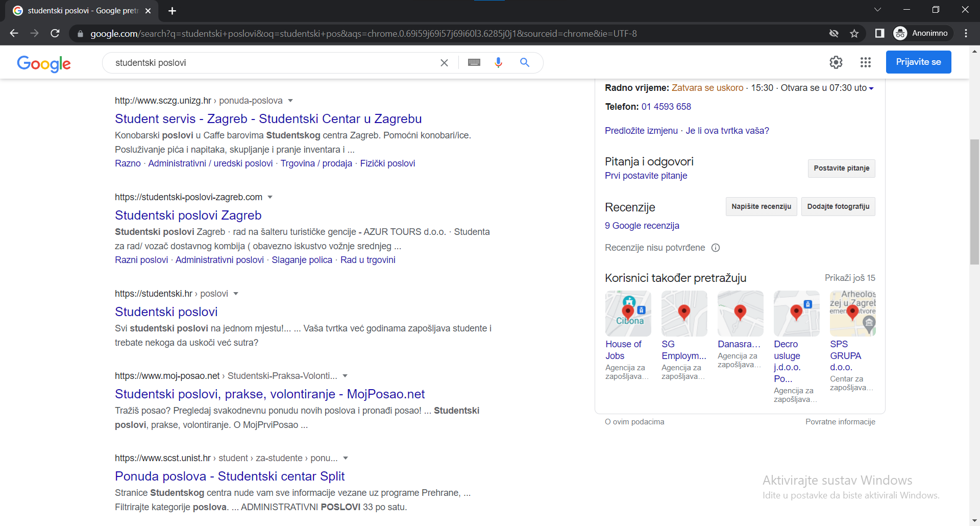Click the reviews unverified info icon
This screenshot has height=526, width=980.
pos(716,248)
